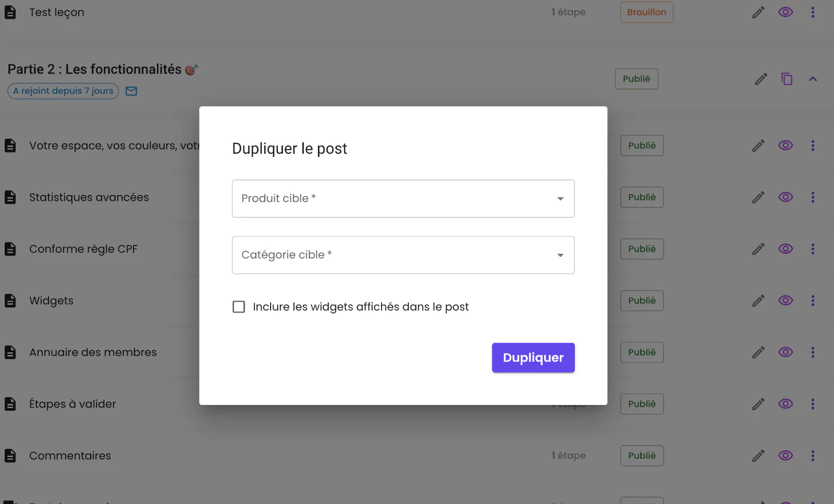Open more options for Statistiques avancées
This screenshot has width=834, height=504.
pos(813,197)
